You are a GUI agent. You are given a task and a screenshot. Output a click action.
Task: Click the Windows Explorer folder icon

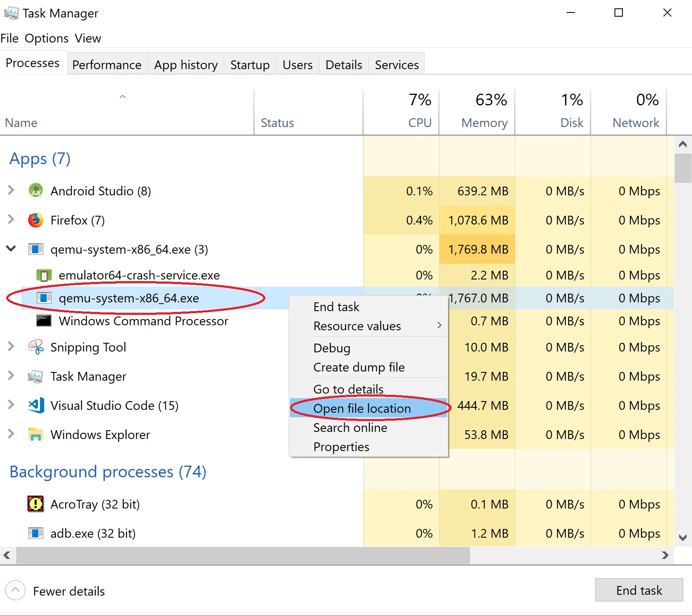coord(36,434)
